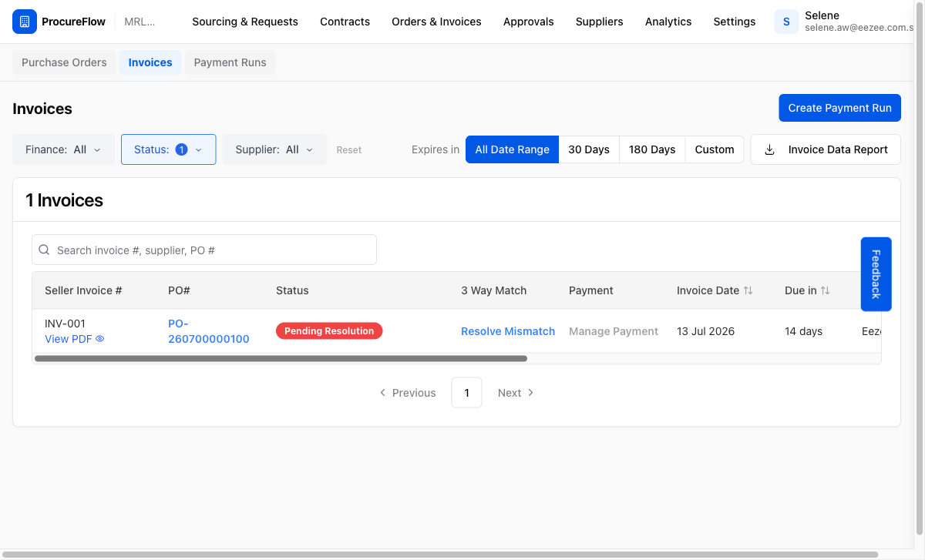
Task: Sort by Due in using its arrows icon
Action: tap(825, 290)
